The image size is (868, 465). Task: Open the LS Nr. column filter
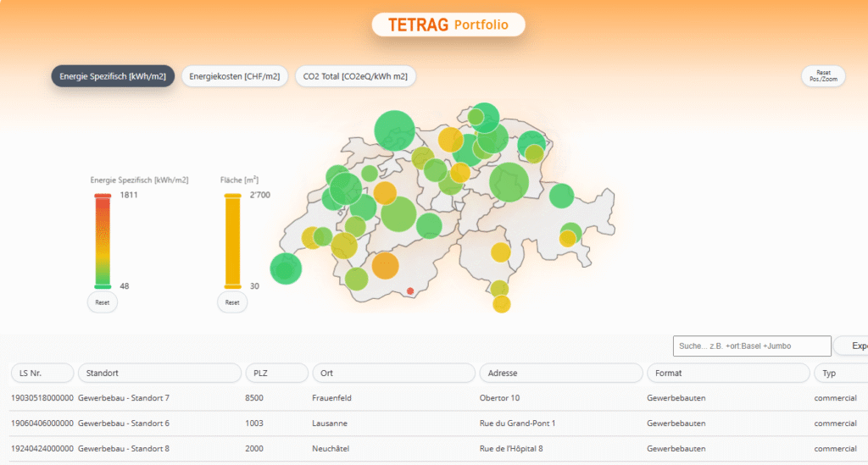click(x=42, y=373)
